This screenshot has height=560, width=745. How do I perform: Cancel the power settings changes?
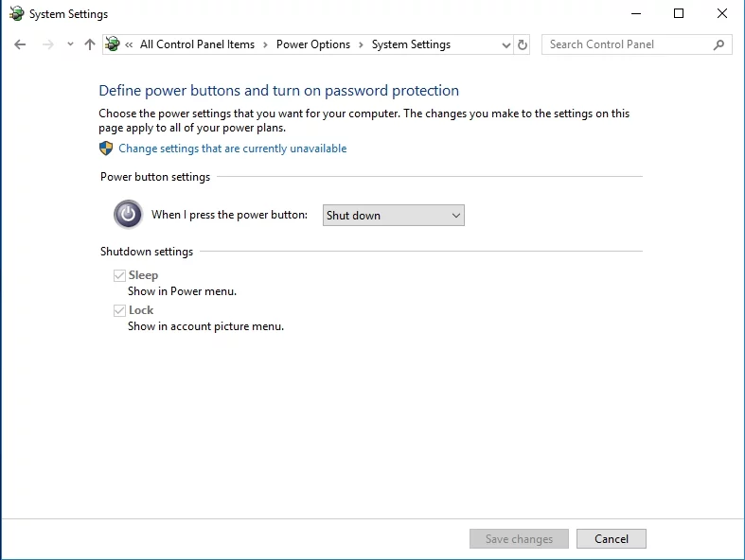coord(612,538)
